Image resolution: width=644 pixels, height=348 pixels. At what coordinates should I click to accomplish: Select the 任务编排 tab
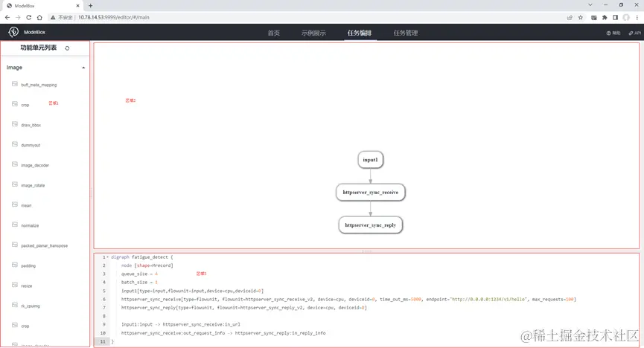[x=360, y=33]
